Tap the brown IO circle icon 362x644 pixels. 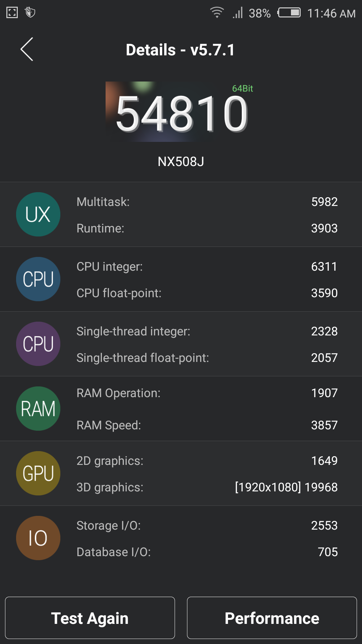click(x=38, y=538)
